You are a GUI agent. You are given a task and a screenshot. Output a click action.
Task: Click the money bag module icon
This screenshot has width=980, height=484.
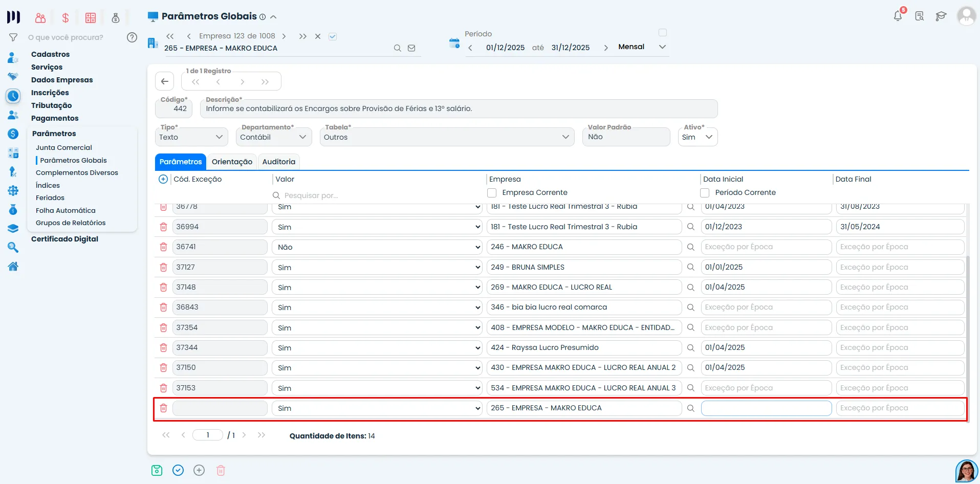tap(116, 18)
